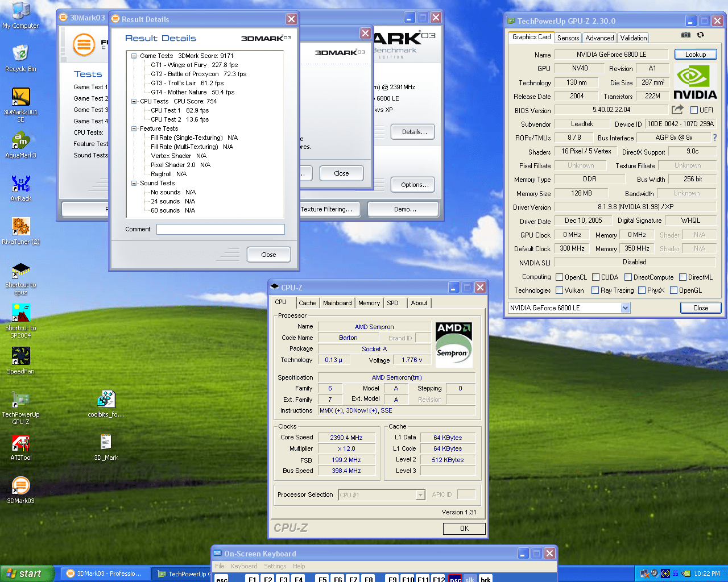Toggle the Vulkan checkbox in GPU-Z
The width and height of the screenshot is (728, 582).
click(560, 290)
